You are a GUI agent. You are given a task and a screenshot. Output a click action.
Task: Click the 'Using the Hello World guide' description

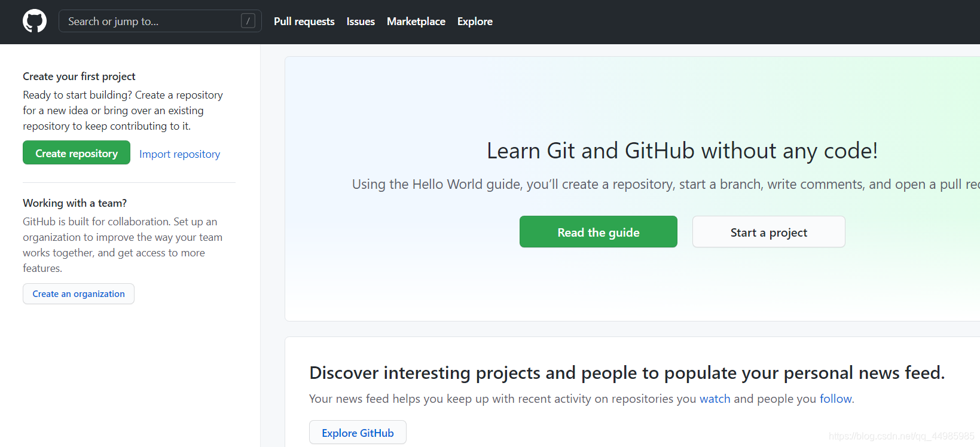click(x=665, y=184)
